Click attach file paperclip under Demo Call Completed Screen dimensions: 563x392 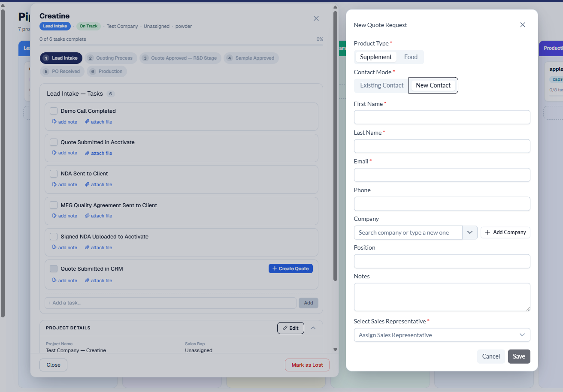87,122
